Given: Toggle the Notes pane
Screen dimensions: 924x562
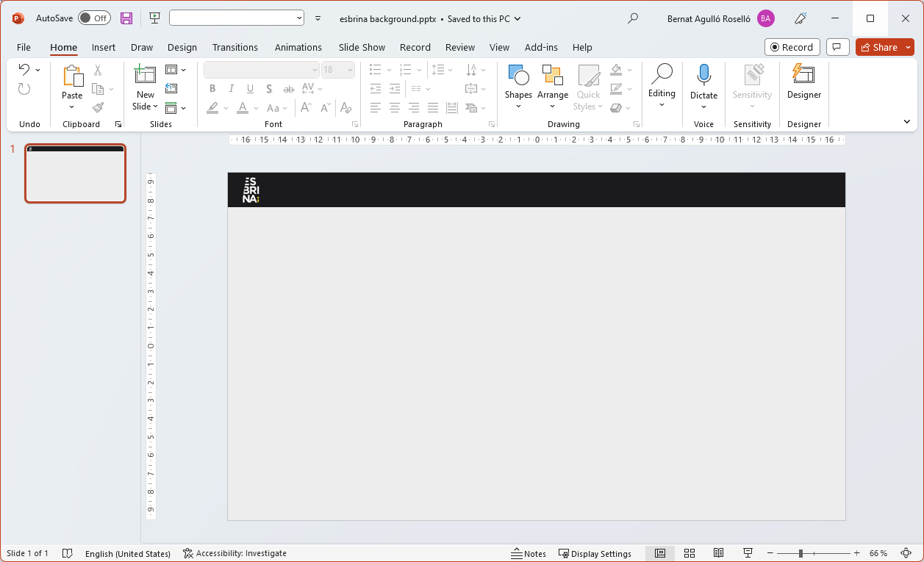Looking at the screenshot, I should pos(529,553).
